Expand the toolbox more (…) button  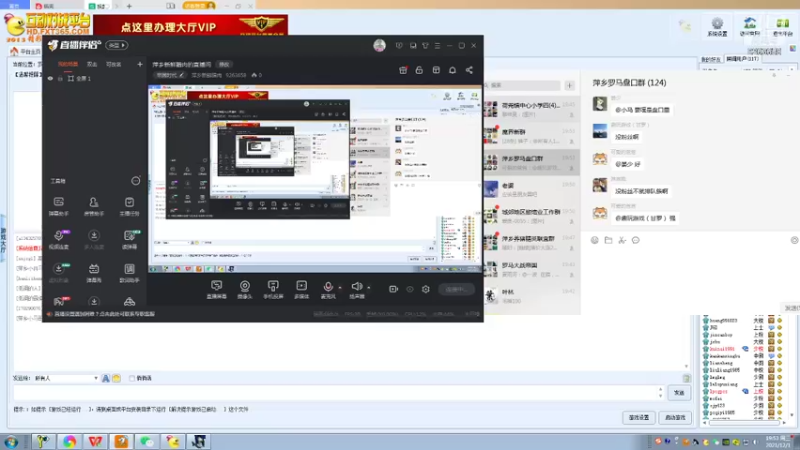coord(135,181)
